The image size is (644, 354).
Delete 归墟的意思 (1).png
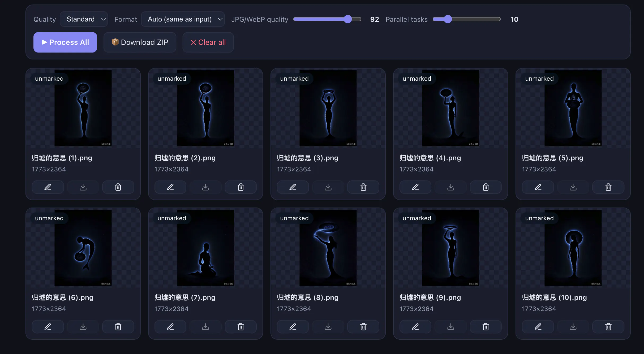[x=118, y=187]
